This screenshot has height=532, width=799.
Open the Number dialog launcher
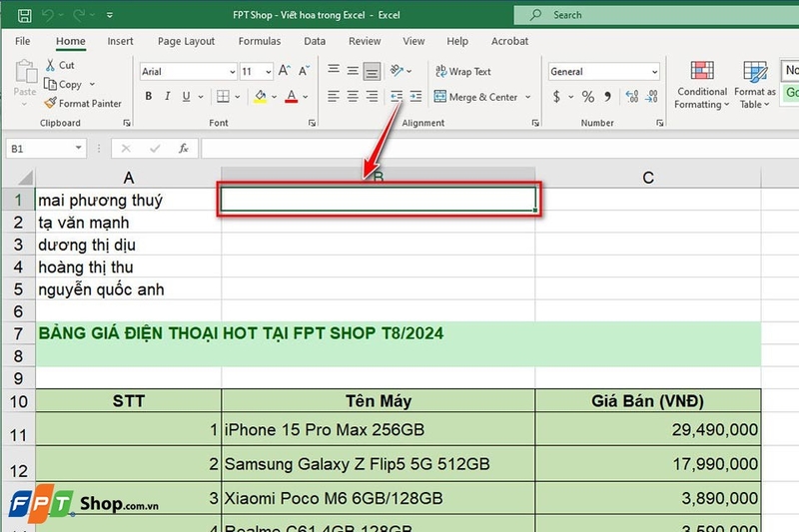pos(659,123)
